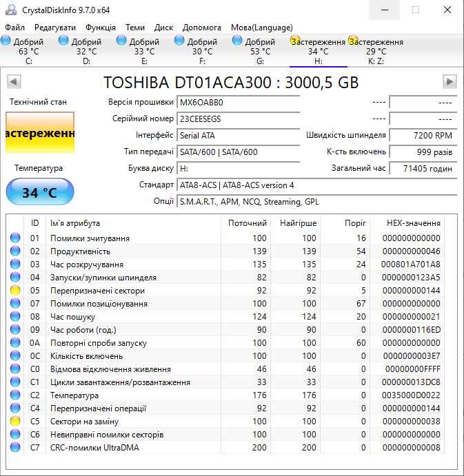This screenshot has width=464, height=476.
Task: Click blue status orb for attribute 0C
Action: pyautogui.click(x=15, y=355)
